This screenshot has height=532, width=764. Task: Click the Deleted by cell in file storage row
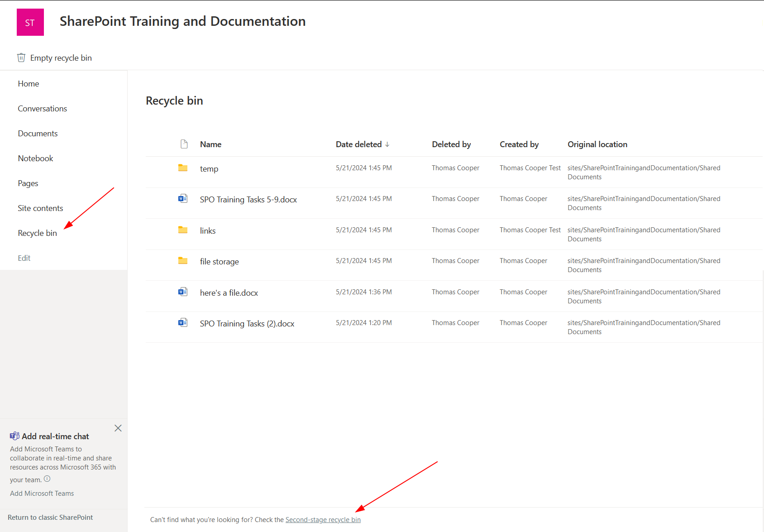click(x=455, y=261)
